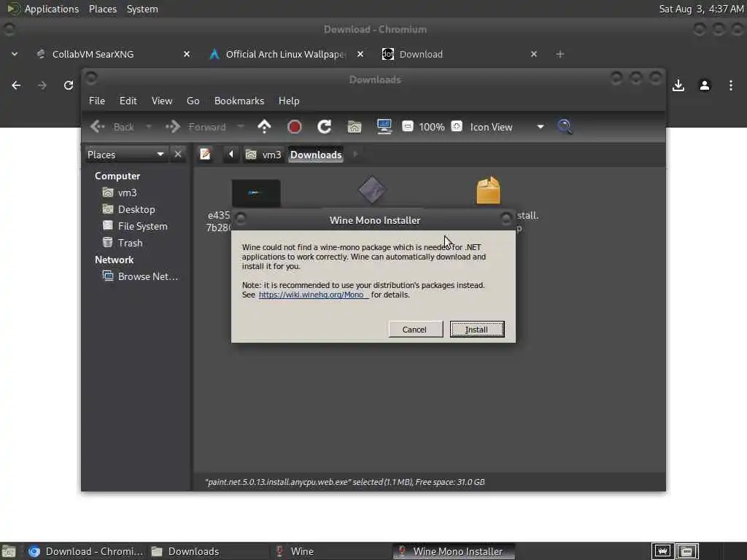Close the Places sidebar
The width and height of the screenshot is (747, 560).
coord(178,155)
